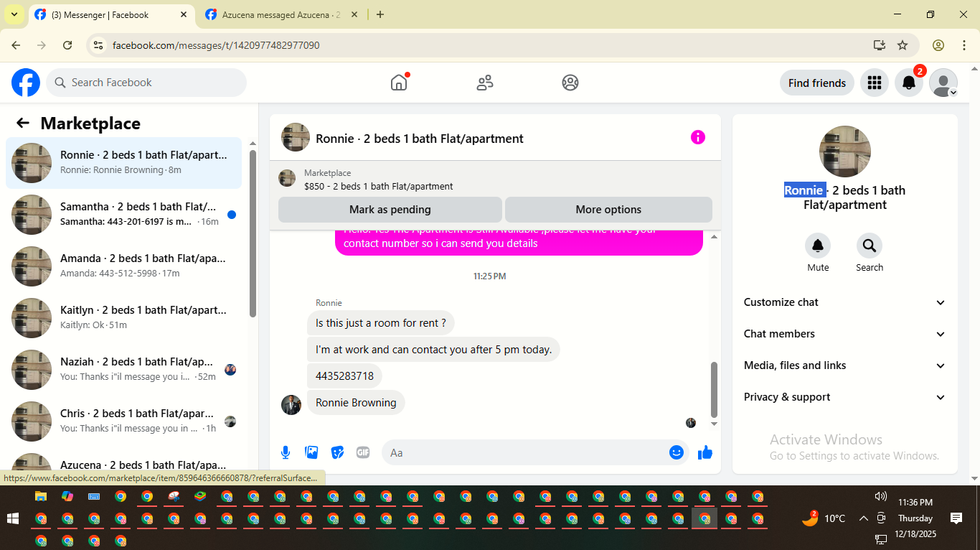Expand Media, files and links section
Viewport: 980px width, 550px height.
tap(845, 365)
